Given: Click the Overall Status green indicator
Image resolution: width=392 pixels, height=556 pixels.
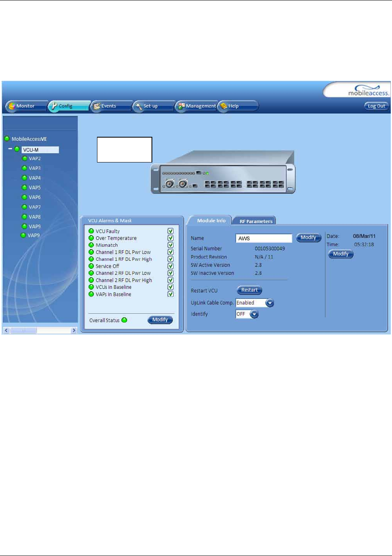Looking at the screenshot, I should [124, 320].
